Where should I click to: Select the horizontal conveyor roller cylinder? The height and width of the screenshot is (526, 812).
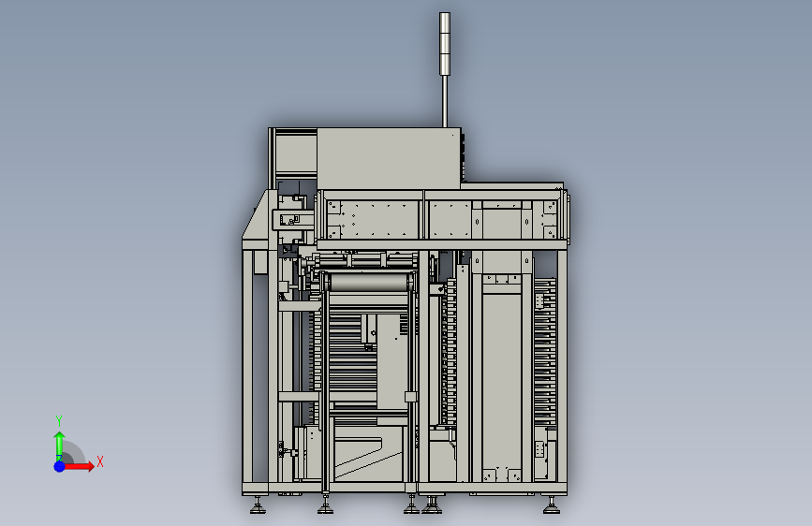[370, 283]
